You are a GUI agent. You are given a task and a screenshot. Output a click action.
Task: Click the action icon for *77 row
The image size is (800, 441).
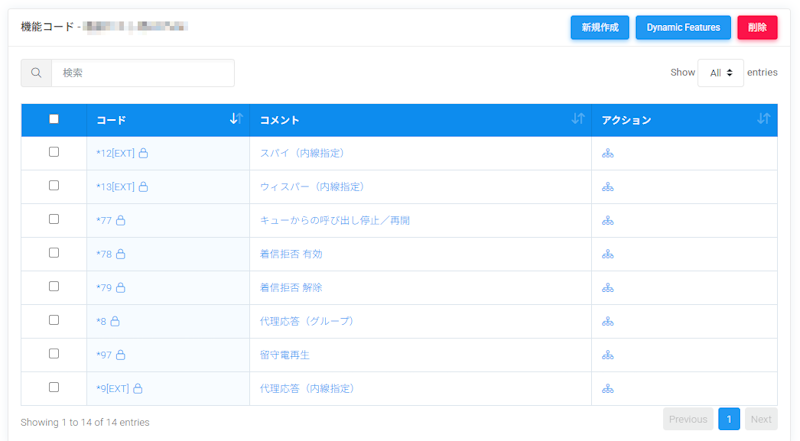click(607, 221)
